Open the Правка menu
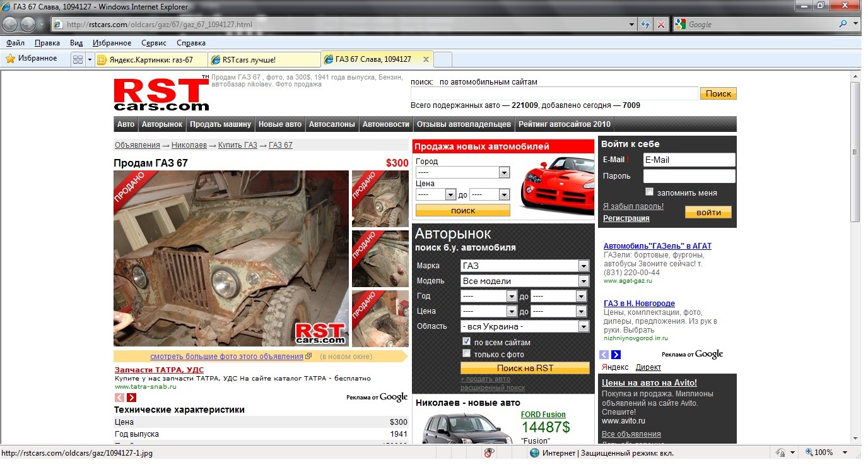The height and width of the screenshot is (467, 868). tap(47, 43)
